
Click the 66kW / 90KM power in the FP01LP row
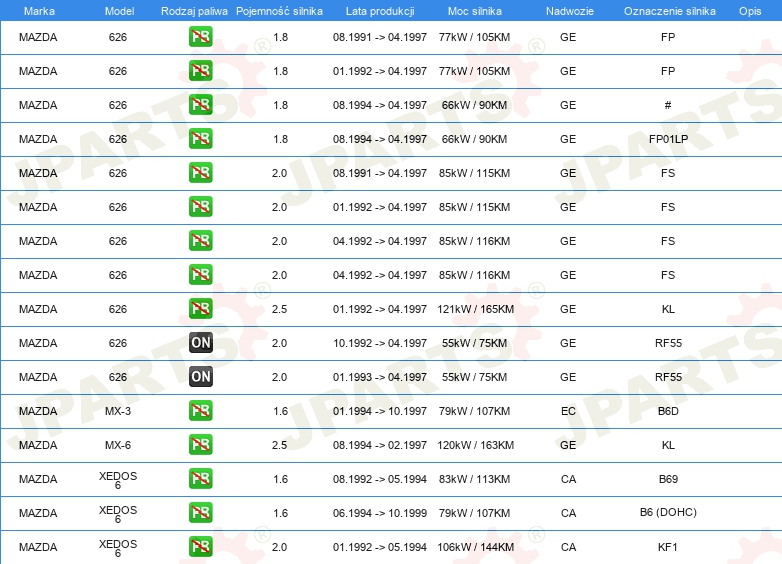pos(474,139)
